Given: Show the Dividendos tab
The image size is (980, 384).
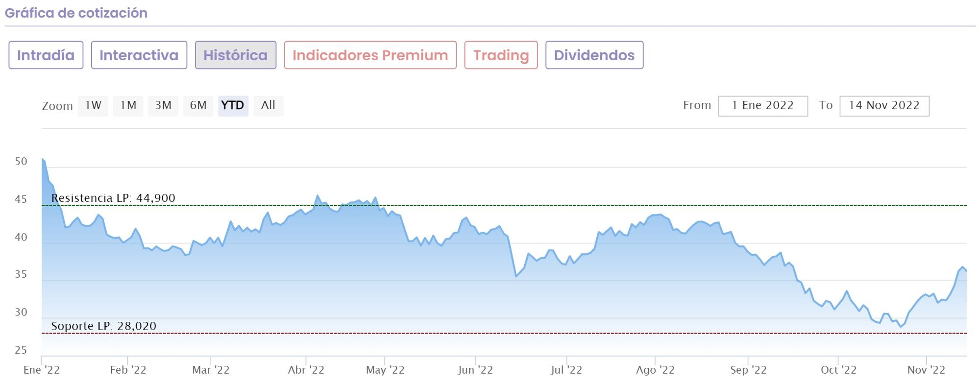Looking at the screenshot, I should pyautogui.click(x=594, y=55).
